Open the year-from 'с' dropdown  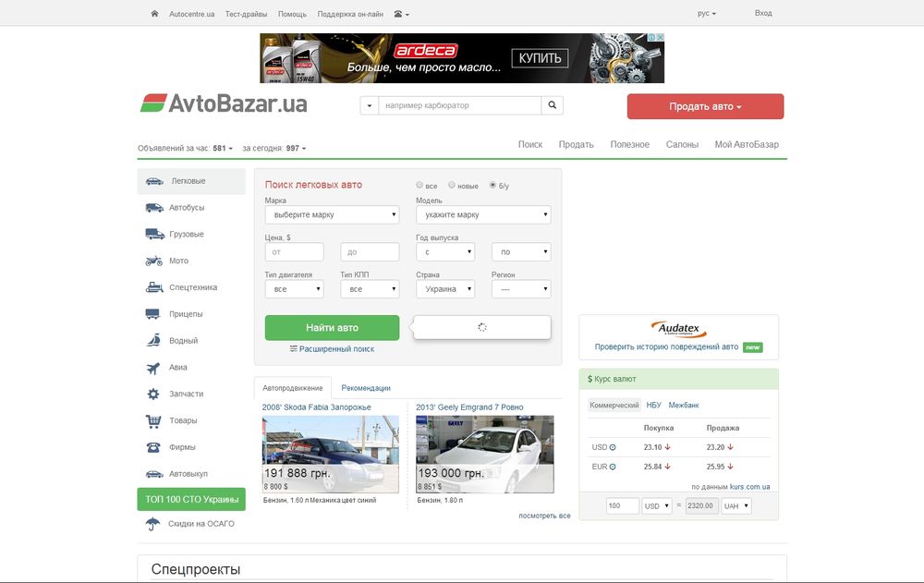click(445, 251)
